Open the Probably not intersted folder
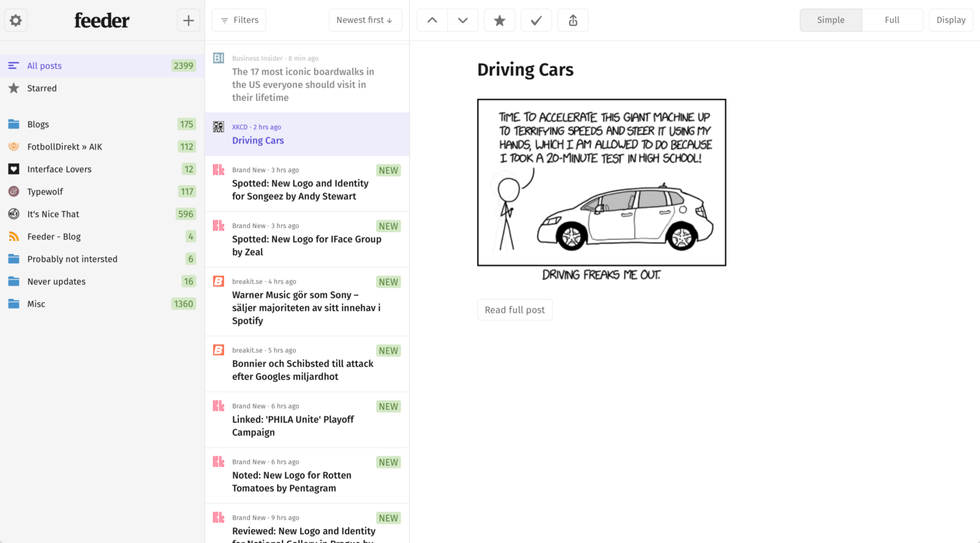 tap(102, 259)
